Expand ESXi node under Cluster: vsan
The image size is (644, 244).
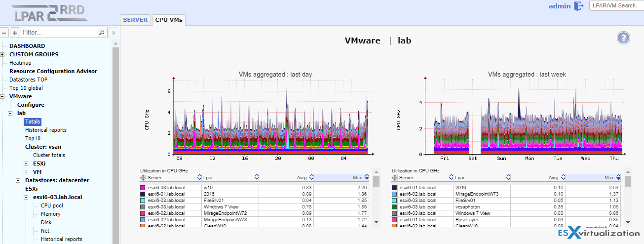click(x=26, y=163)
